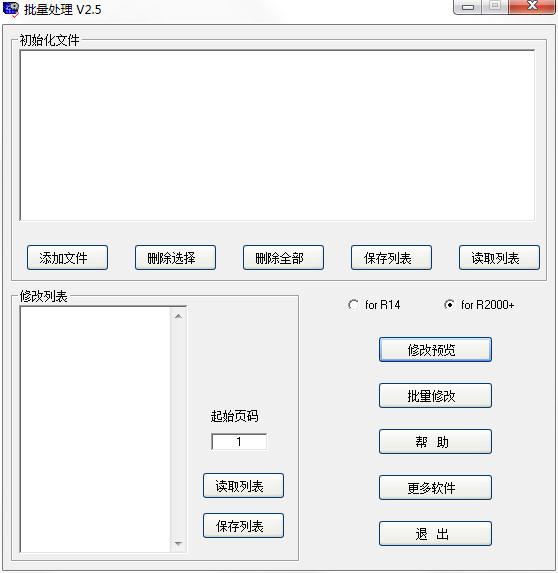The height and width of the screenshot is (573, 558).
Task: Click the 修改列表 scrollbar down arrow
Action: (x=178, y=543)
